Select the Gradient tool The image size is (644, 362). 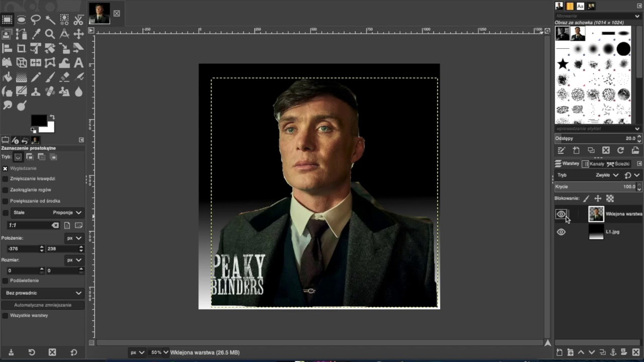(21, 77)
